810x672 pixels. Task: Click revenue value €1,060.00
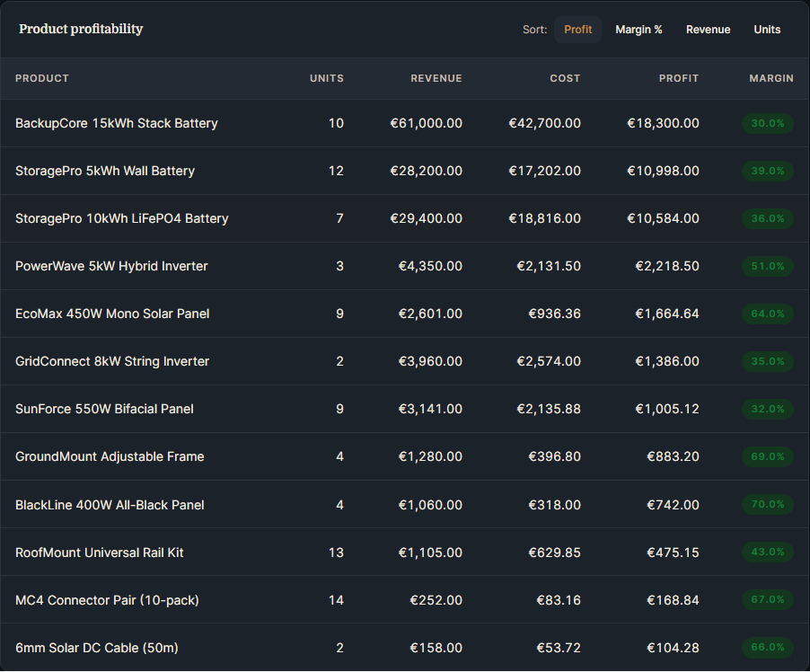pos(430,505)
